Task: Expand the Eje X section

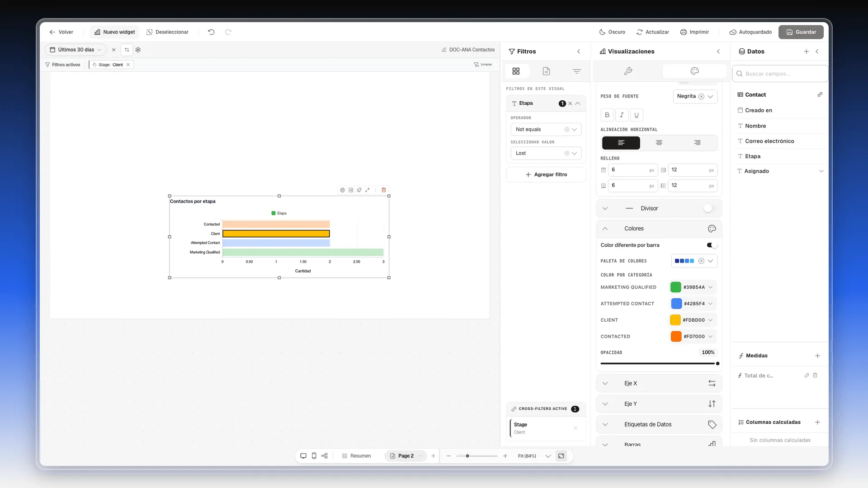Action: coord(659,383)
